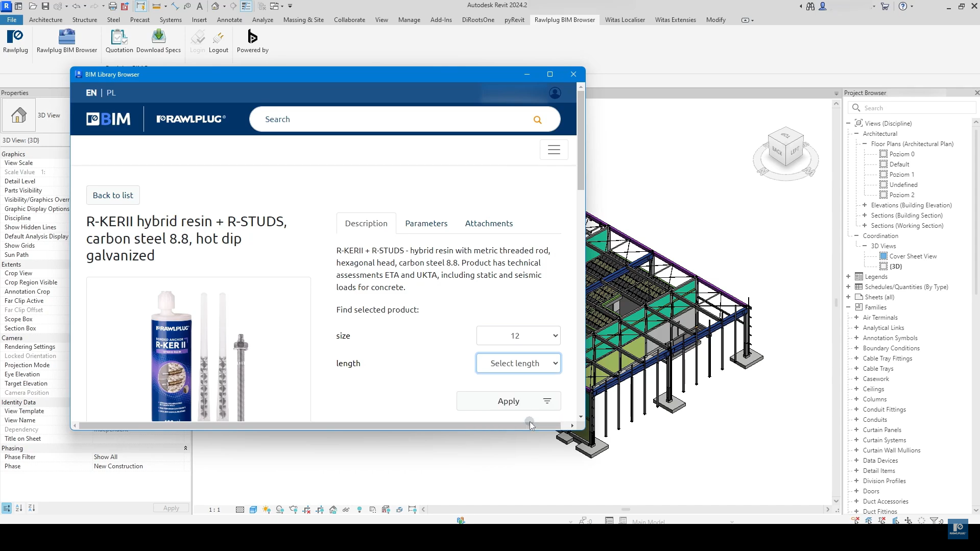Collapse the Families node
This screenshot has width=980, height=551.
coord(848,307)
